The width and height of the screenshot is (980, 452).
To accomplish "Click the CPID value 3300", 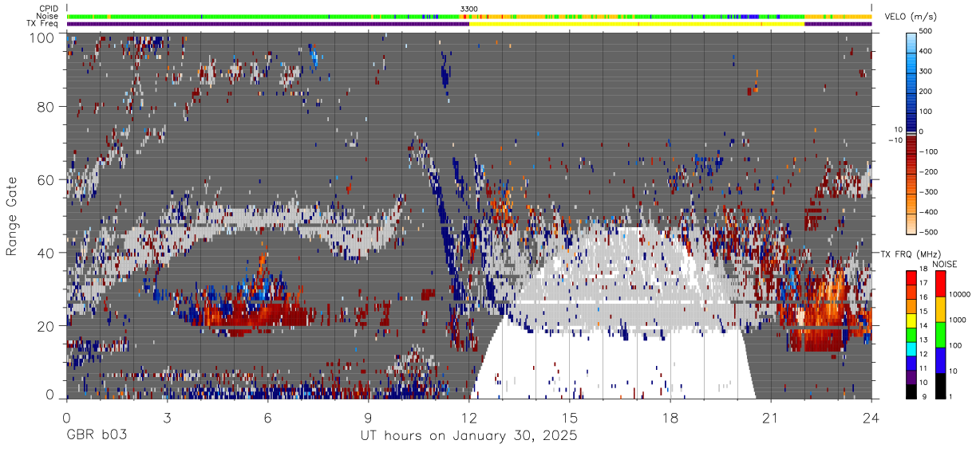I will click(469, 9).
